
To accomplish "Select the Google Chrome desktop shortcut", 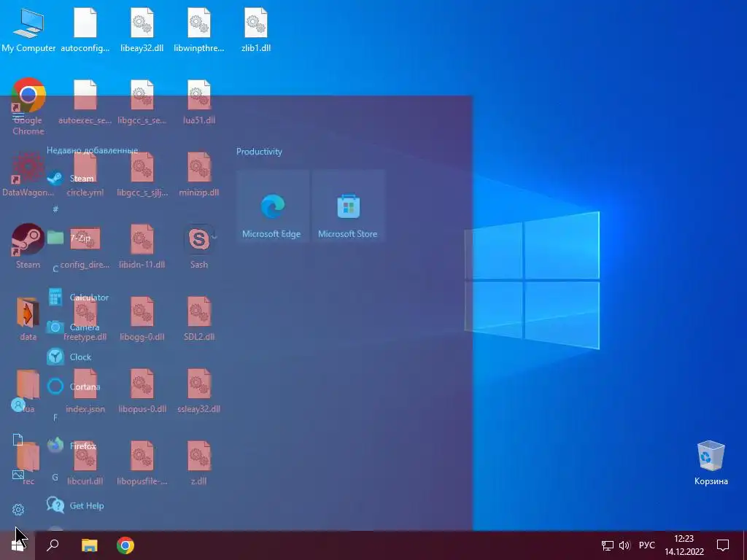I will point(28,106).
